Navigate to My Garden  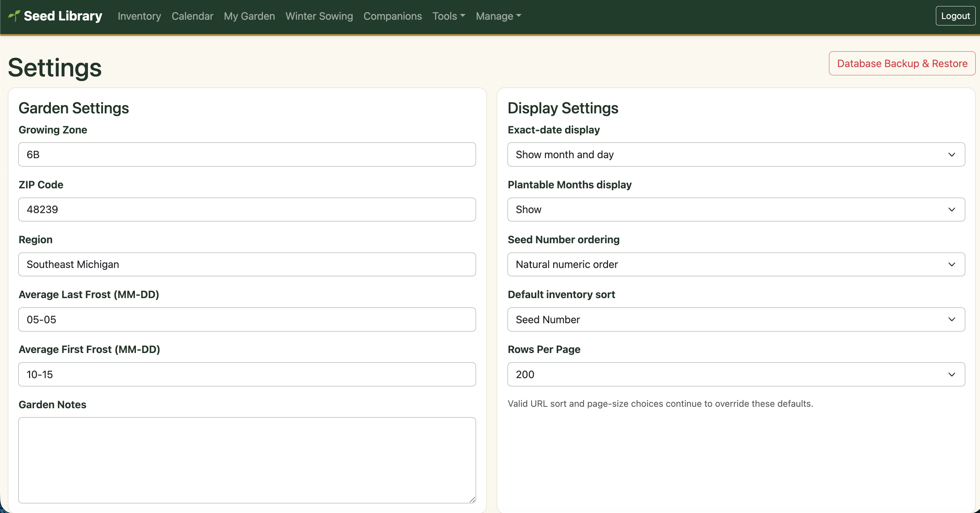click(249, 16)
